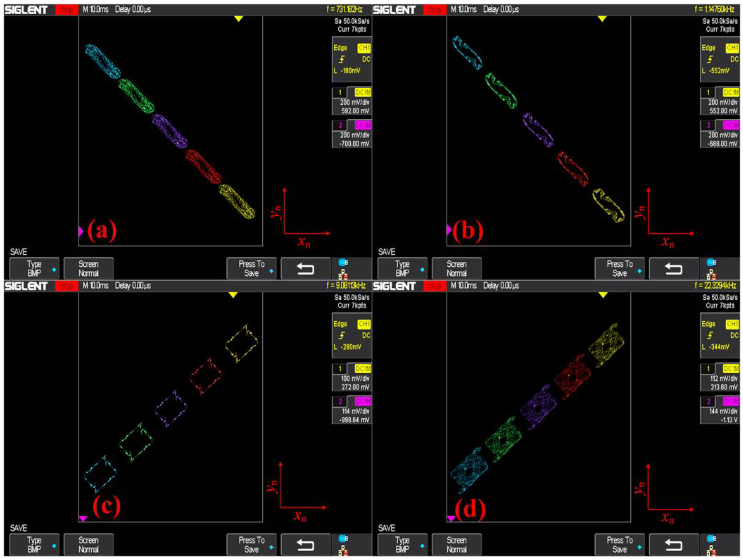743x560 pixels.
Task: Open the Press To Save option in panel (b)
Action: pyautogui.click(x=620, y=269)
